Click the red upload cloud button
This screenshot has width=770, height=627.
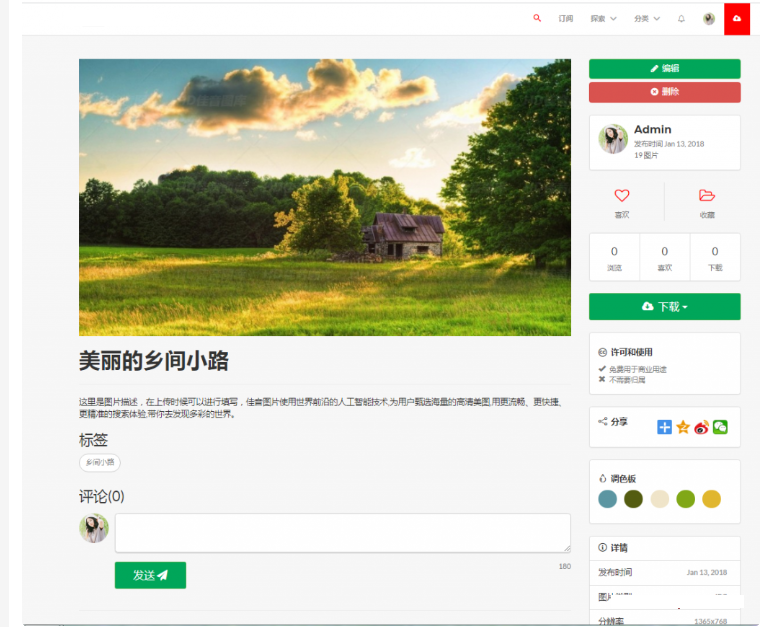coord(737,19)
